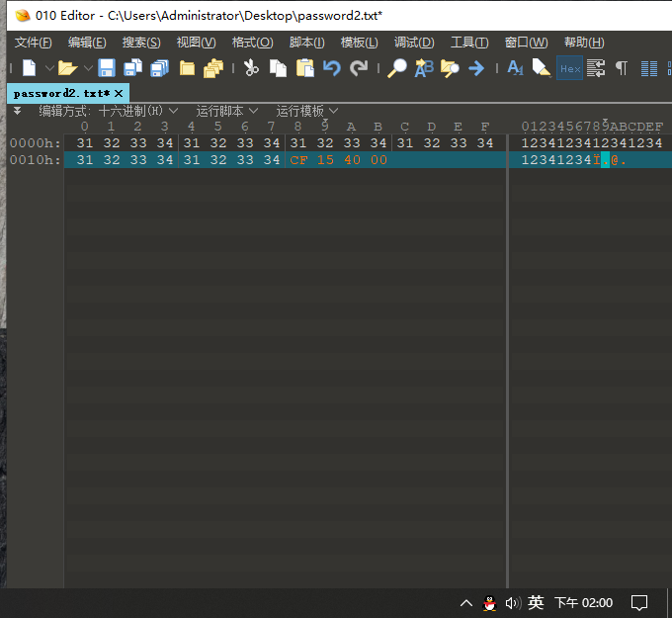Click the @ character in ASCII pane
Image resolution: width=672 pixels, height=618 pixels.
point(614,160)
